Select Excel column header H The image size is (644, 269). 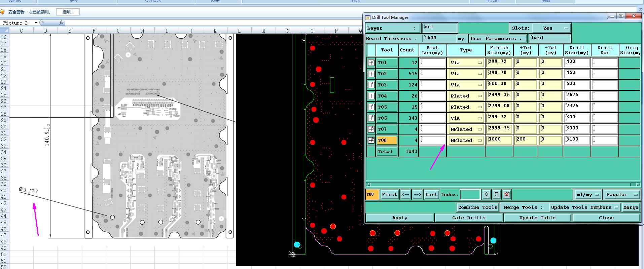point(142,31)
